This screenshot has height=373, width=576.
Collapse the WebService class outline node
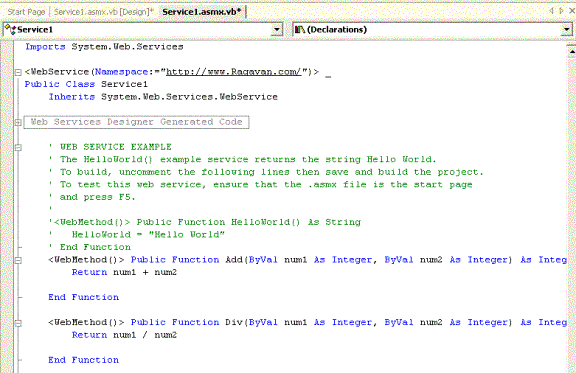click(18, 72)
